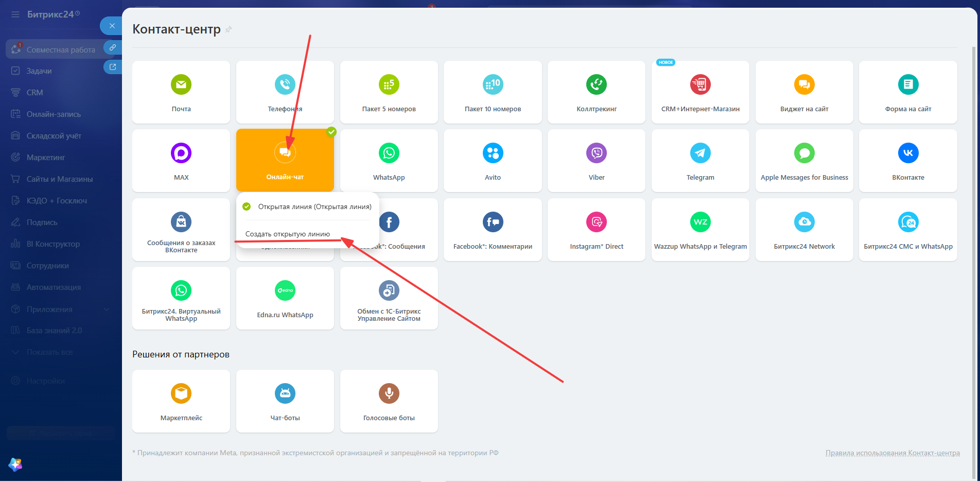Screen dimensions: 980x482
Task: Select Открытая линия (Открытая линия) entry
Action: 308,206
